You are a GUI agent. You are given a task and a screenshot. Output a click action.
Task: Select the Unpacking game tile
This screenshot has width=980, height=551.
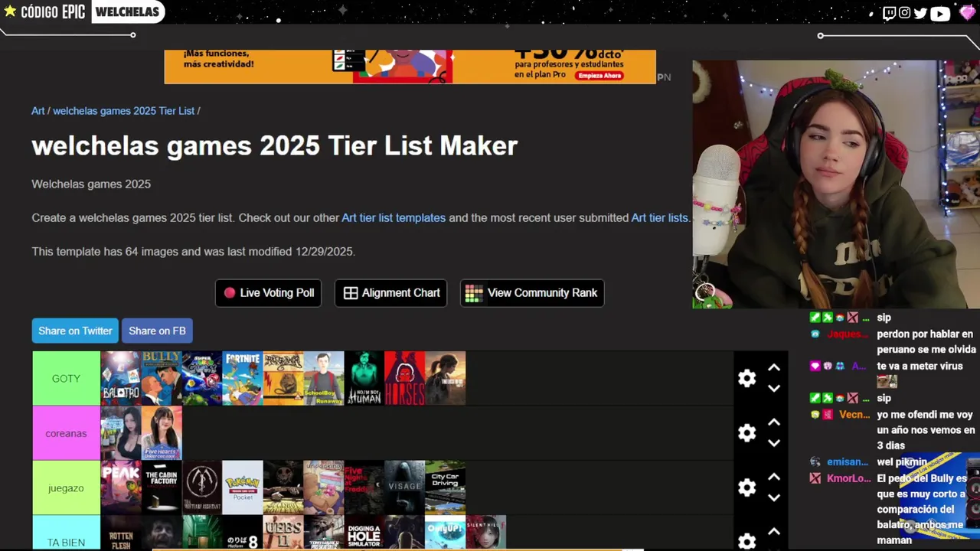[x=324, y=487]
